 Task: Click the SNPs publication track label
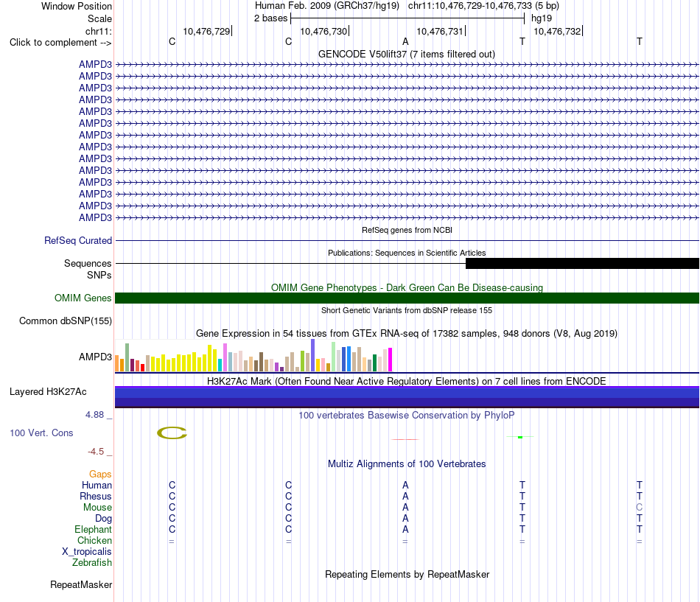[99, 275]
